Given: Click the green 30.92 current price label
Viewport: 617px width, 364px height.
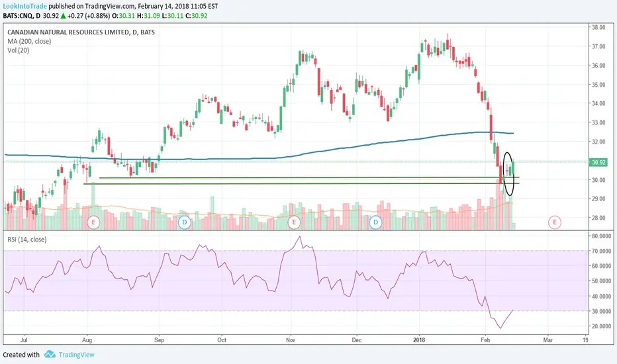Looking at the screenshot, I should pos(598,162).
